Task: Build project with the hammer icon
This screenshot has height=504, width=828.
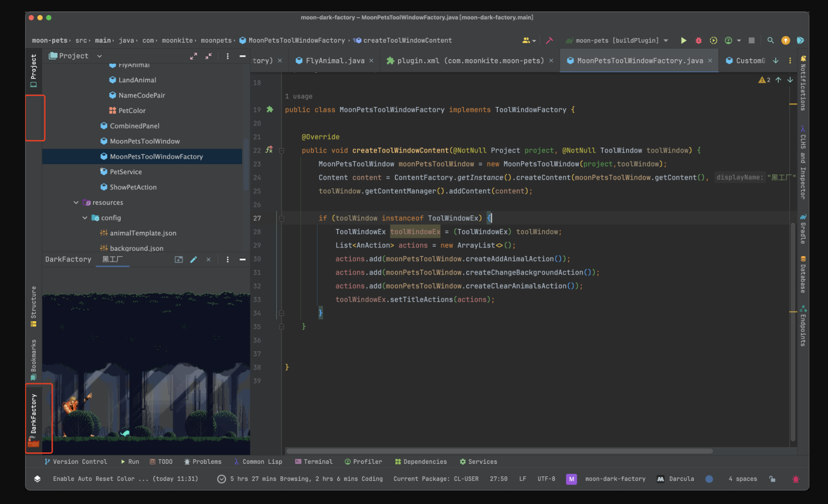Action: (550, 41)
